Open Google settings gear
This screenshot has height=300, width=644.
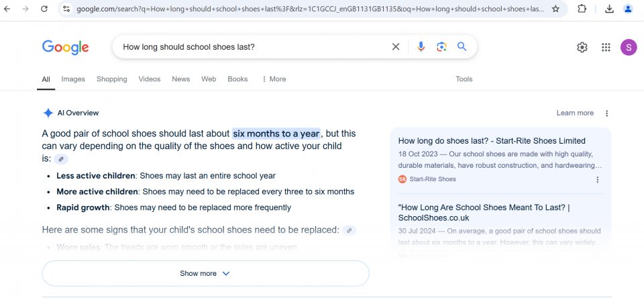[582, 47]
